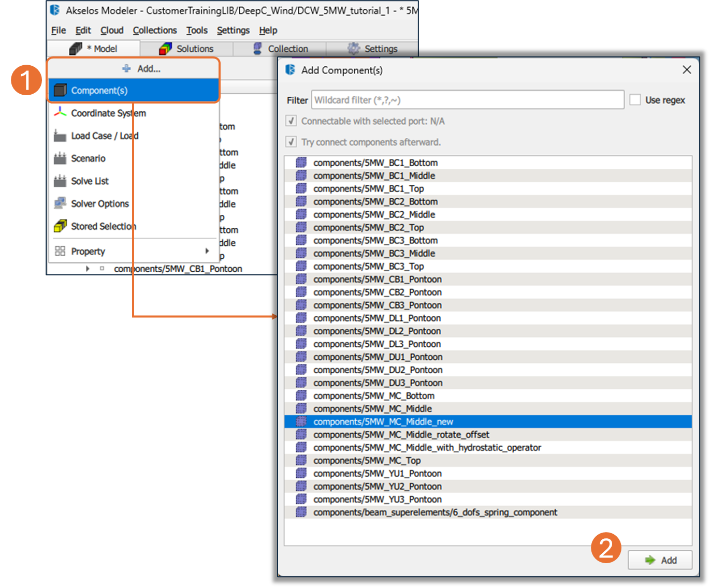Image resolution: width=710 pixels, height=588 pixels.
Task: Click the Coordinate System axes icon
Action: (61, 112)
